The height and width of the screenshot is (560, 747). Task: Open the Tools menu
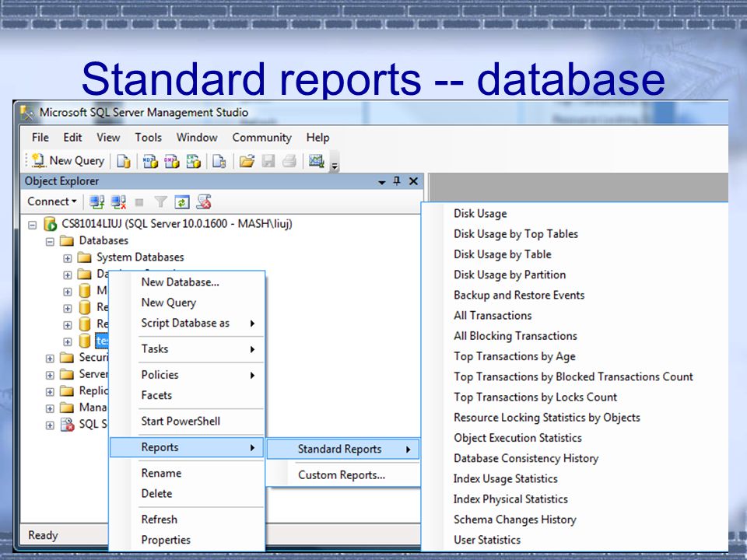[148, 138]
